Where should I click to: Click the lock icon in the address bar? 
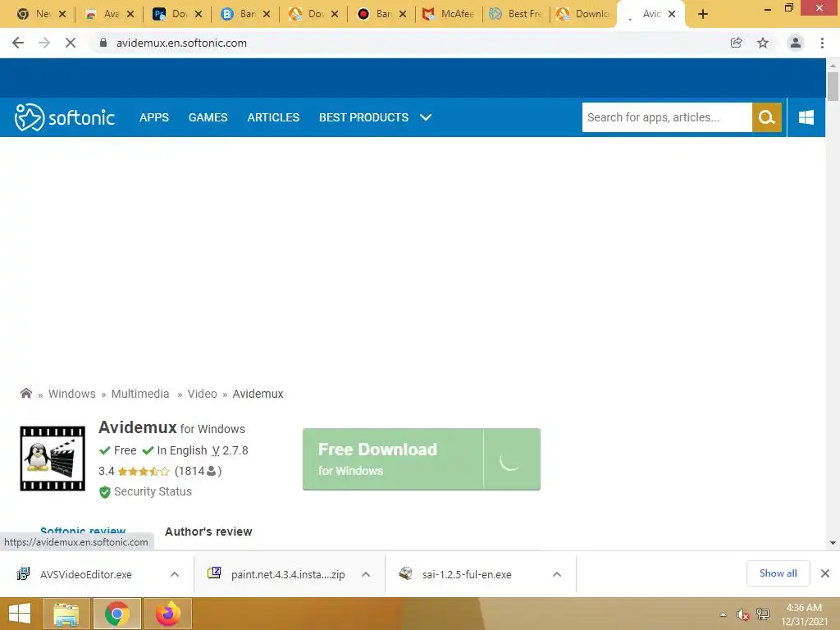(103, 43)
